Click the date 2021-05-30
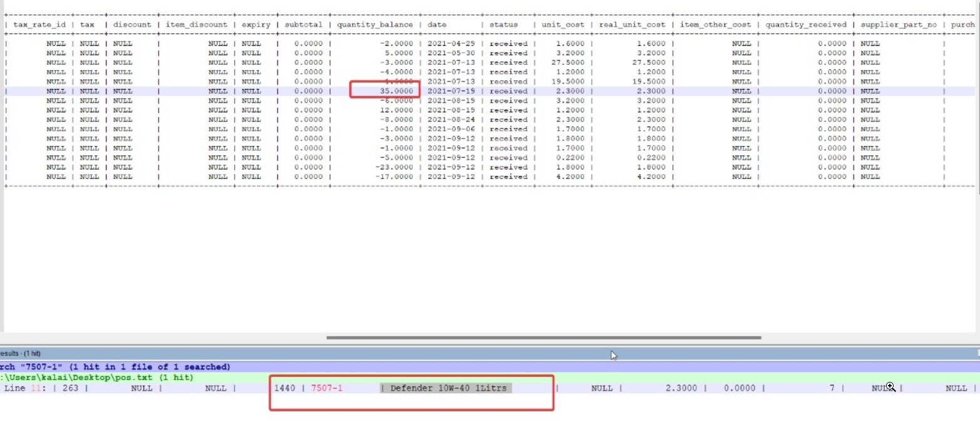The height and width of the screenshot is (432, 980). [451, 53]
